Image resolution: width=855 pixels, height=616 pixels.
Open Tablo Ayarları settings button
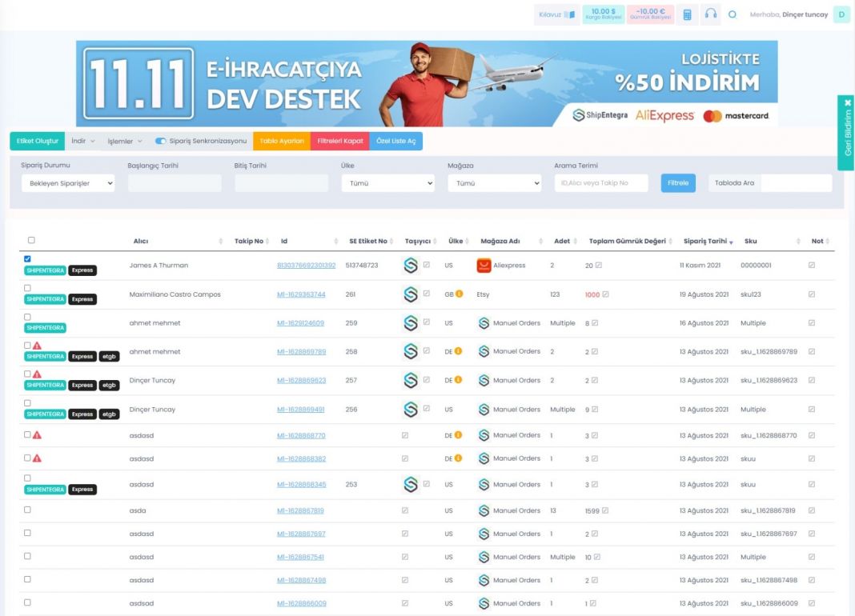[281, 141]
